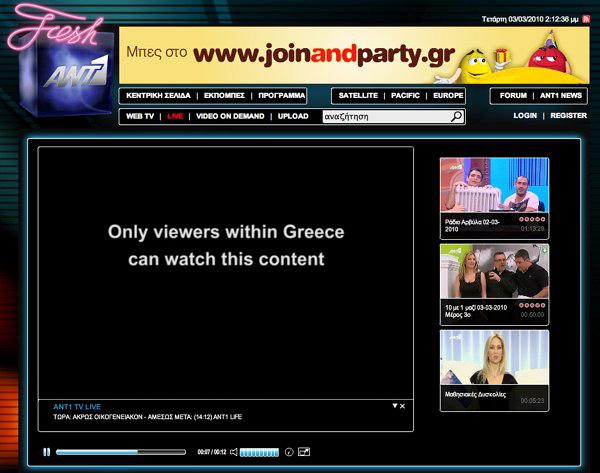Open the WEB TV menu item
The image size is (600, 473).
click(140, 116)
